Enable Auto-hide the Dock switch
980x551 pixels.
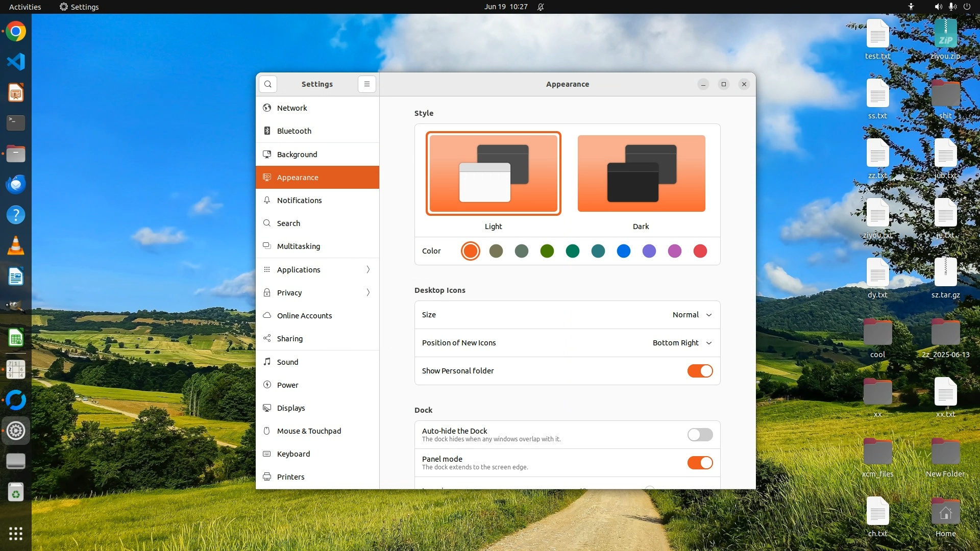[700, 435]
